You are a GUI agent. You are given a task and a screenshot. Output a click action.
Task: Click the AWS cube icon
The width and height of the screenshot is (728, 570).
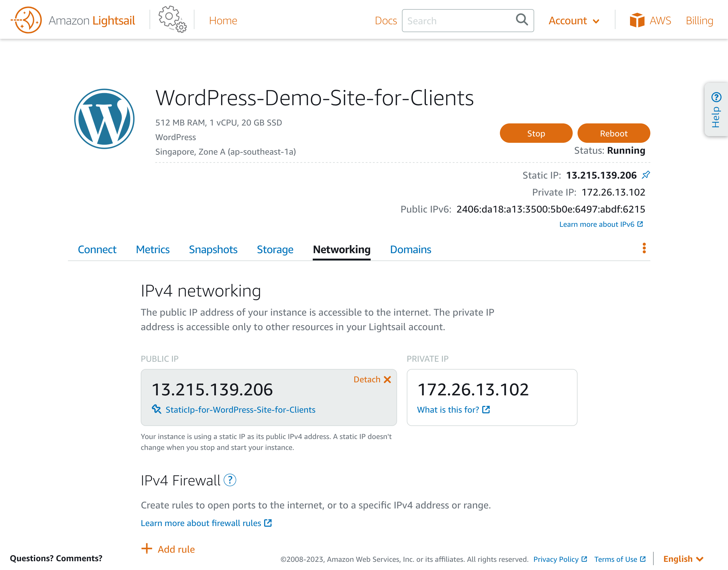click(636, 20)
